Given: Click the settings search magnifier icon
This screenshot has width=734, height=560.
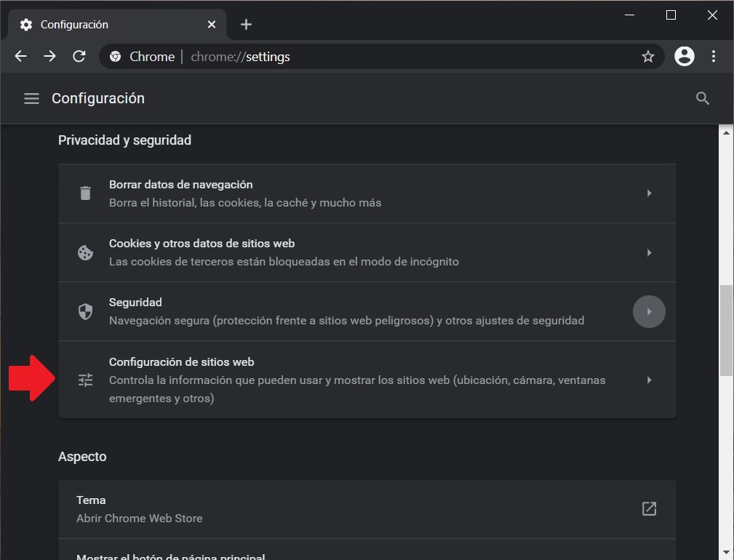Looking at the screenshot, I should click(702, 98).
